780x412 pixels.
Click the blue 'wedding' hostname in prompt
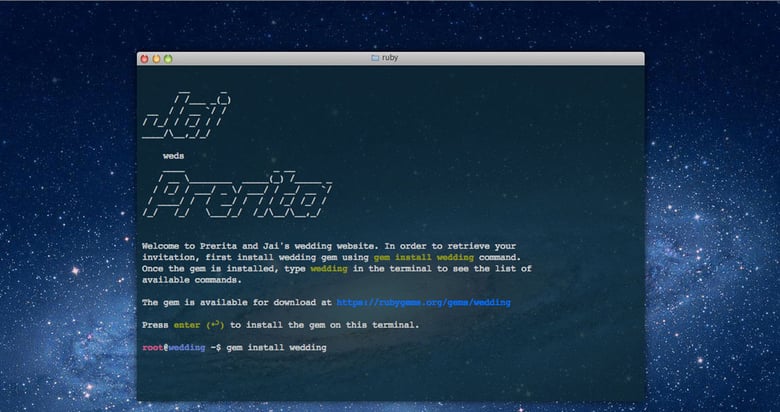186,347
